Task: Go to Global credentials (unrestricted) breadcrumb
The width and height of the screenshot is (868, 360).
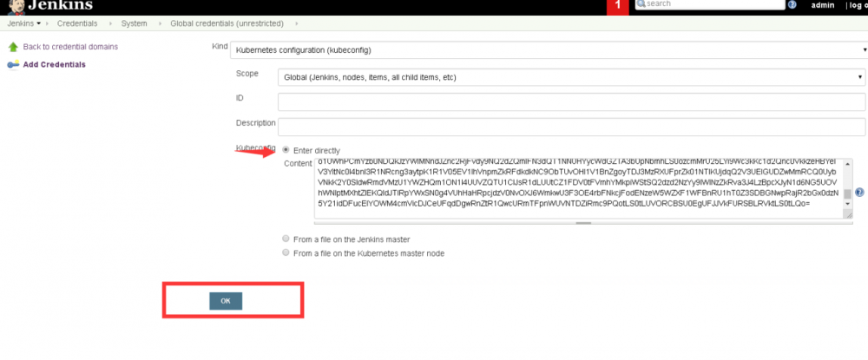Action: click(227, 23)
